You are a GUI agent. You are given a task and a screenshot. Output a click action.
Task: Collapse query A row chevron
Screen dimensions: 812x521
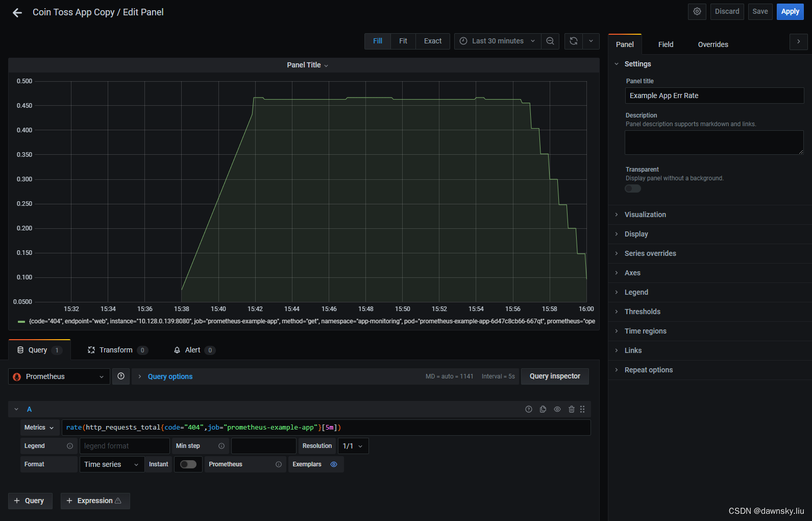click(16, 409)
